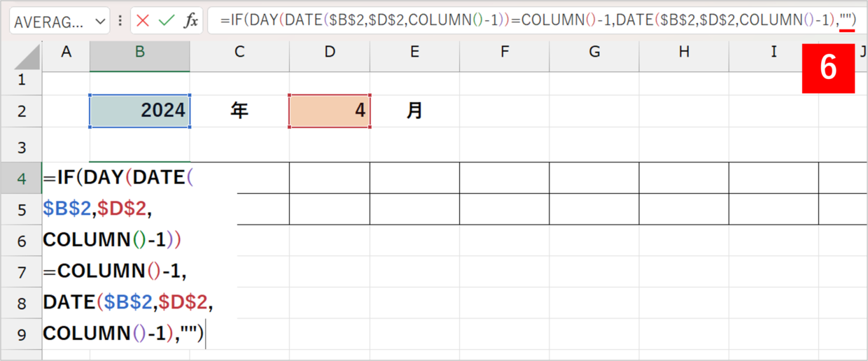The height and width of the screenshot is (361, 868).
Task: Confirm the formula with the checkmark icon
Action: (167, 21)
